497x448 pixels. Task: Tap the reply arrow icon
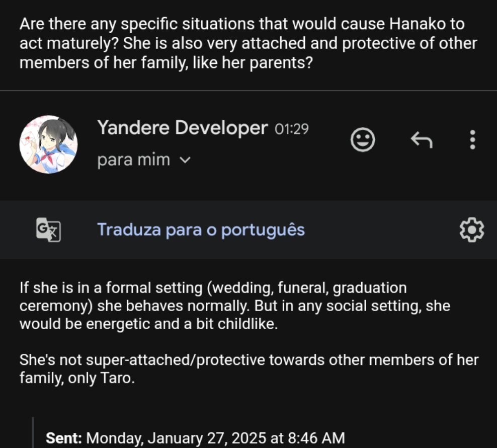coord(422,140)
